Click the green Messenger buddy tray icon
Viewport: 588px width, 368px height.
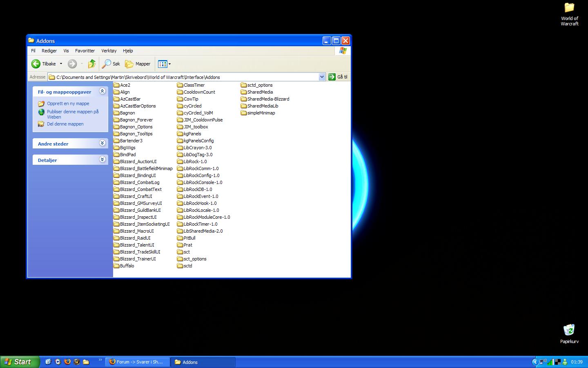(565, 362)
